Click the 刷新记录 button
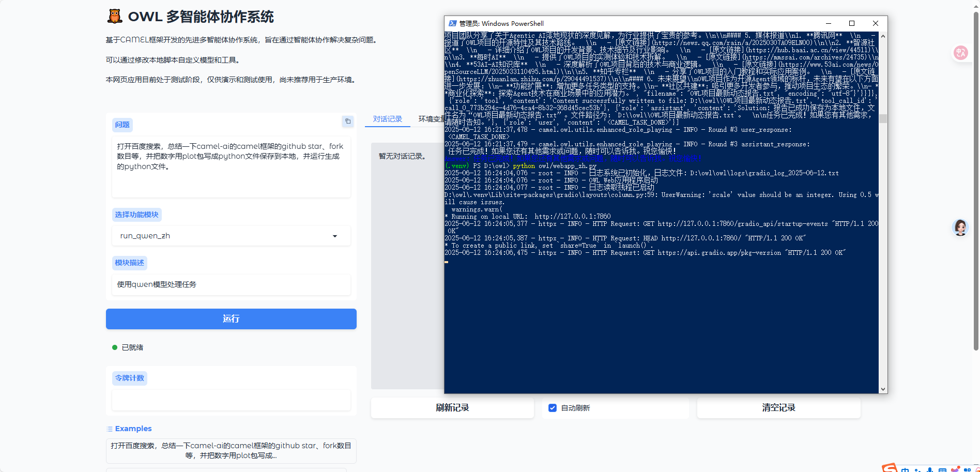The width and height of the screenshot is (980, 472). point(452,408)
